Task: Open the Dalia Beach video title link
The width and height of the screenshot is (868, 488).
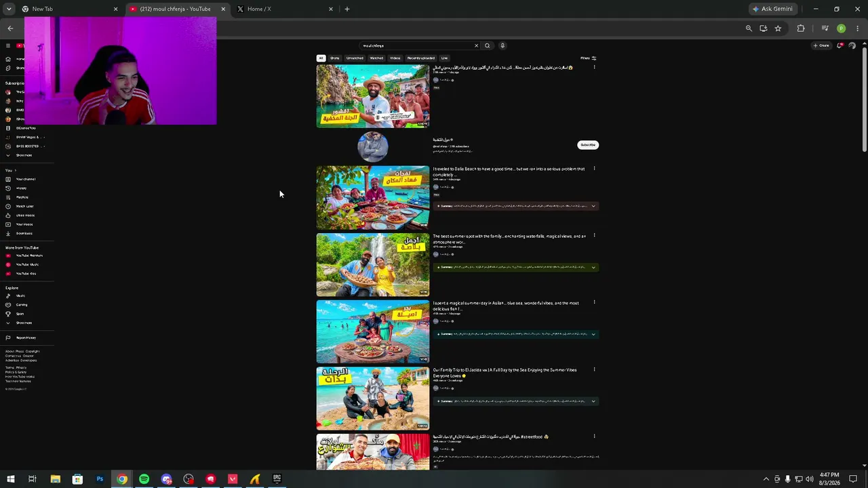Action: [x=509, y=171]
